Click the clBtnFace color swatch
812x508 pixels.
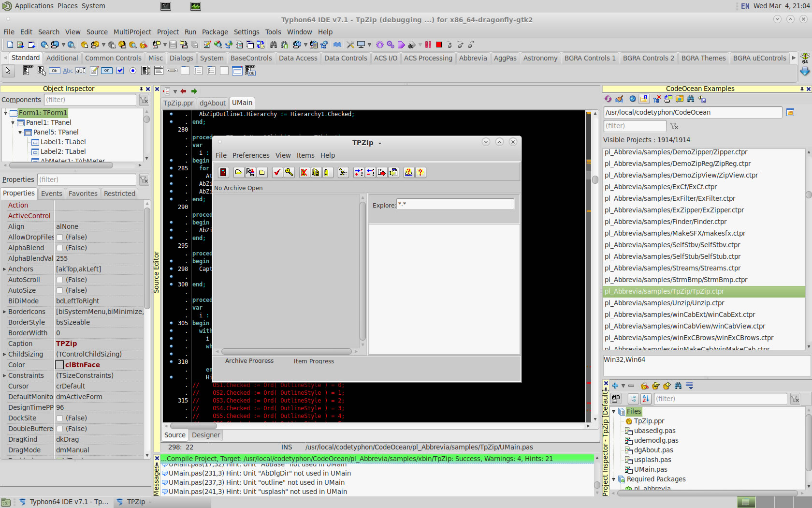pyautogui.click(x=59, y=365)
